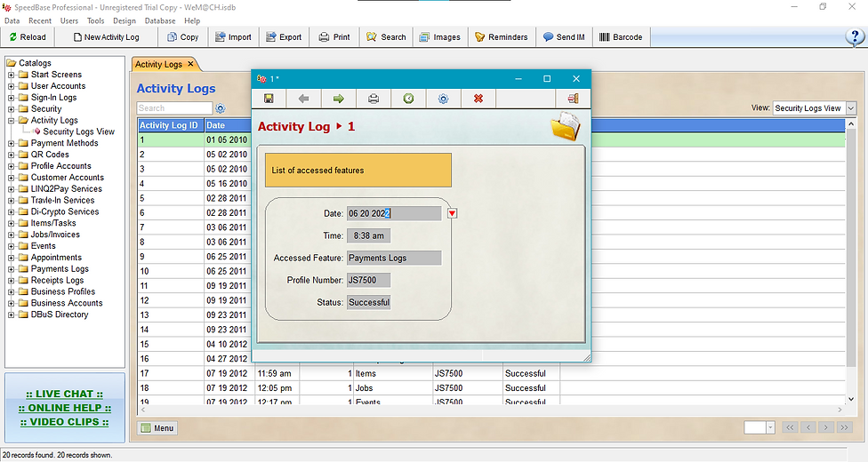Click the Print toolbar button

334,37
